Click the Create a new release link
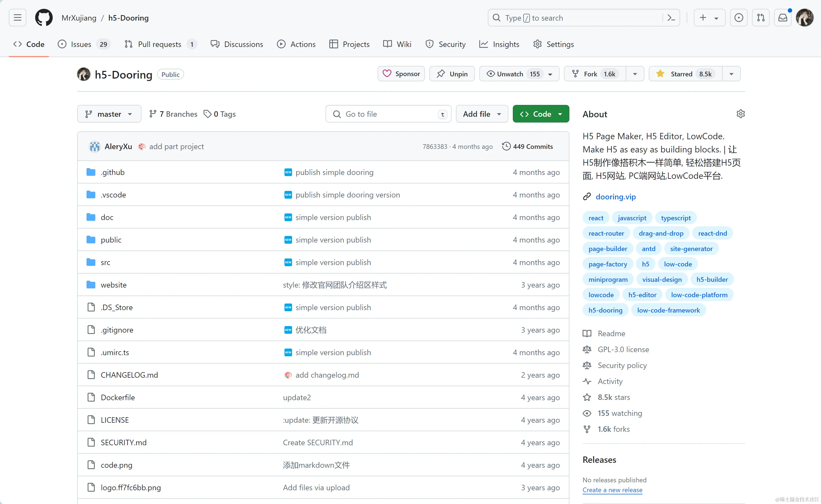Image resolution: width=821 pixels, height=504 pixels. (612, 490)
